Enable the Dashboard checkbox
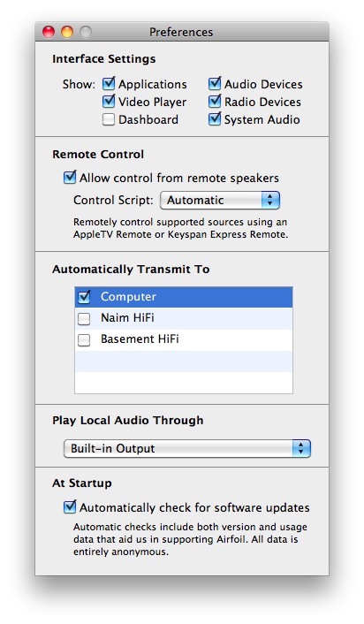The image size is (364, 624). point(109,119)
